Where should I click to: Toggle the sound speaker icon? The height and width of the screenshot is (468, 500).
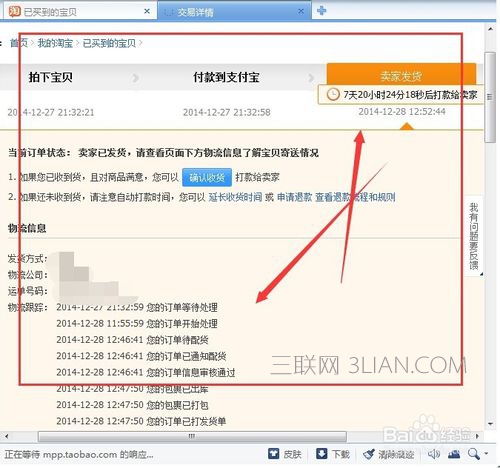click(433, 454)
